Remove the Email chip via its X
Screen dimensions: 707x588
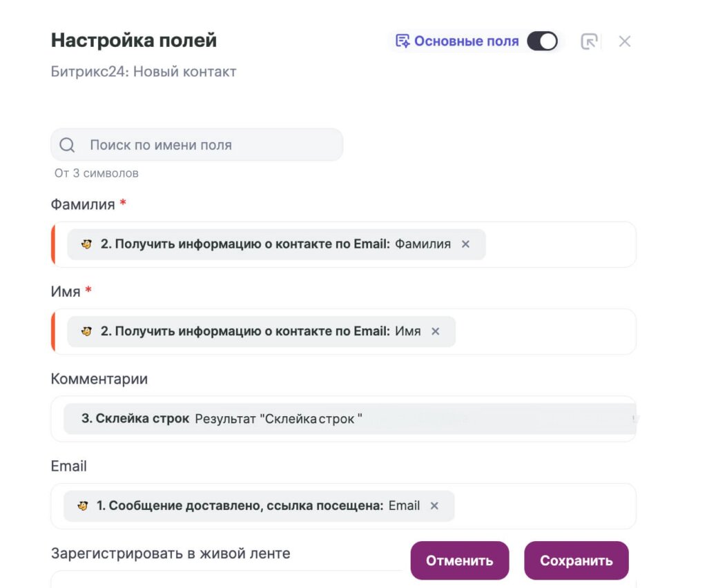coord(435,505)
